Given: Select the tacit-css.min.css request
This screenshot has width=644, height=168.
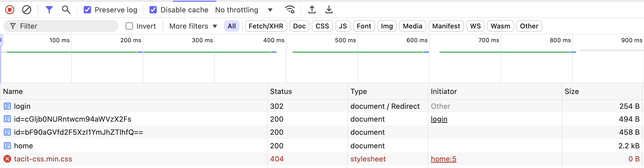Looking at the screenshot, I should pos(321,159).
